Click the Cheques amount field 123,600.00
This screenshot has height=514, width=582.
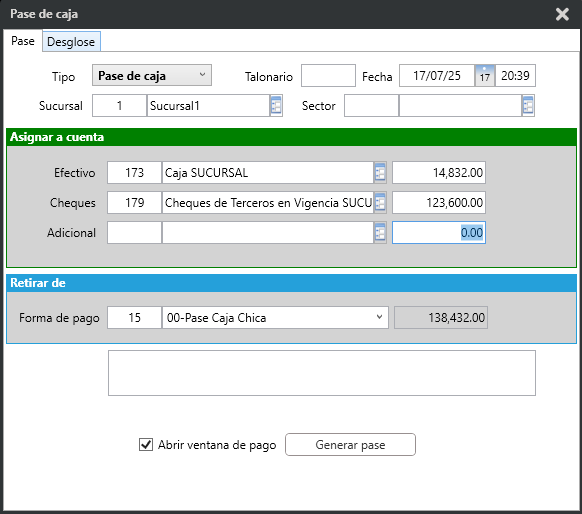439,203
